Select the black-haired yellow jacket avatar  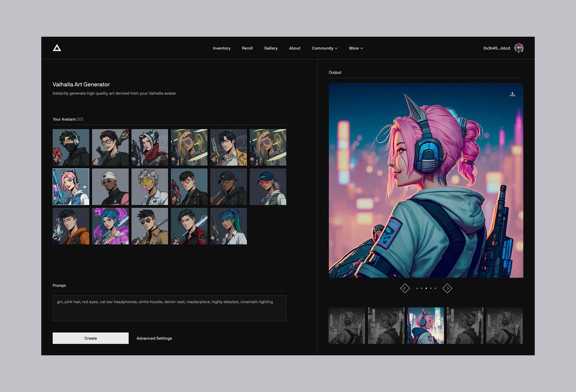coord(228,147)
